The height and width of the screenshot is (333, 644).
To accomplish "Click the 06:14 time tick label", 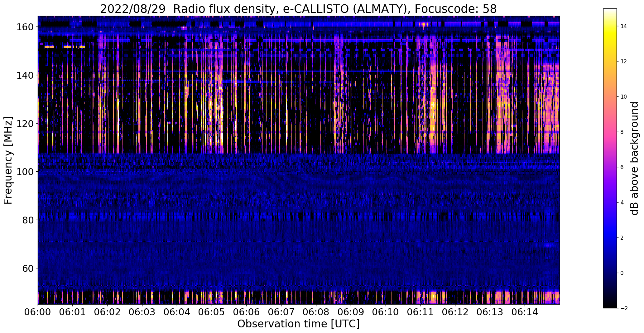I will pos(525,312).
